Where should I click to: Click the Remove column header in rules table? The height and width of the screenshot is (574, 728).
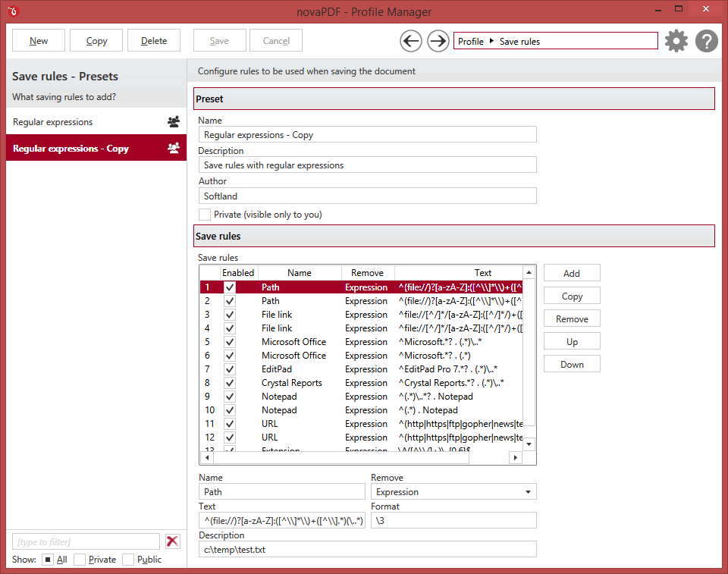point(367,273)
